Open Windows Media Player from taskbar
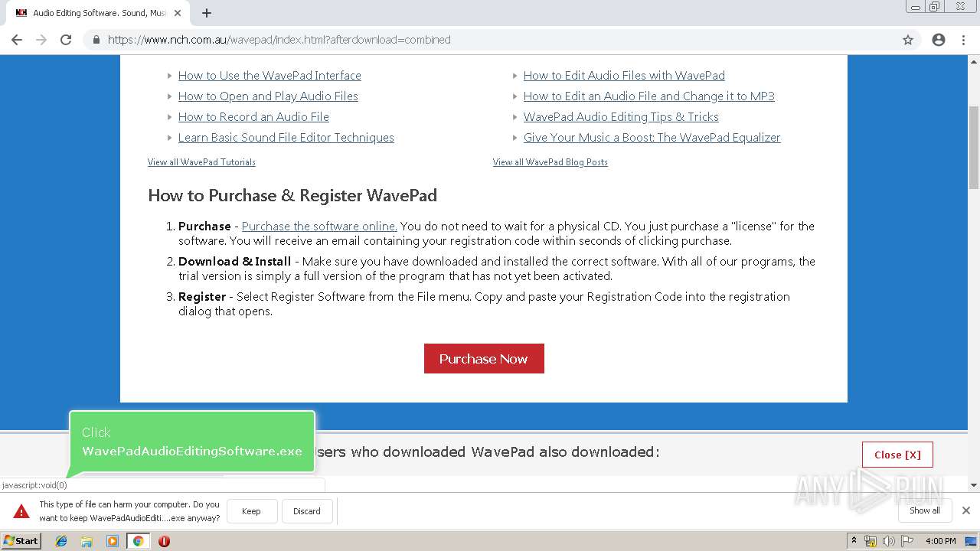980x551 pixels. click(113, 541)
